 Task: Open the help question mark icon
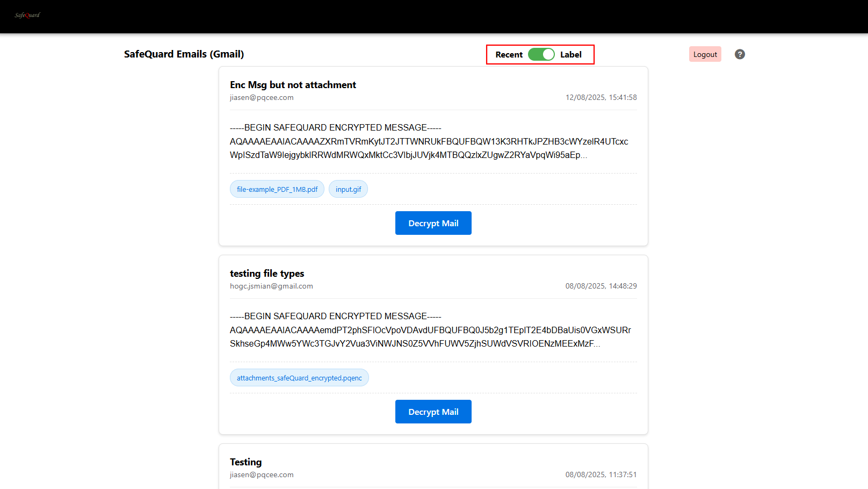[740, 54]
